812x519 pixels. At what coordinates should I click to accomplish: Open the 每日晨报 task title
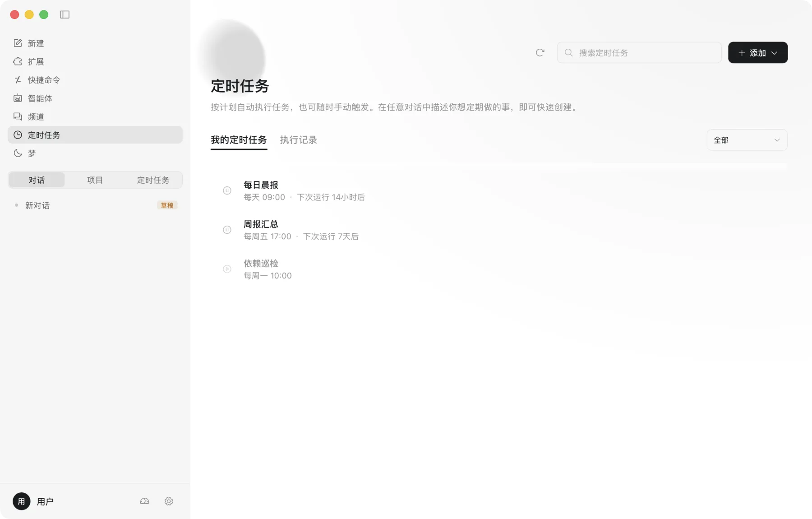[x=261, y=185]
